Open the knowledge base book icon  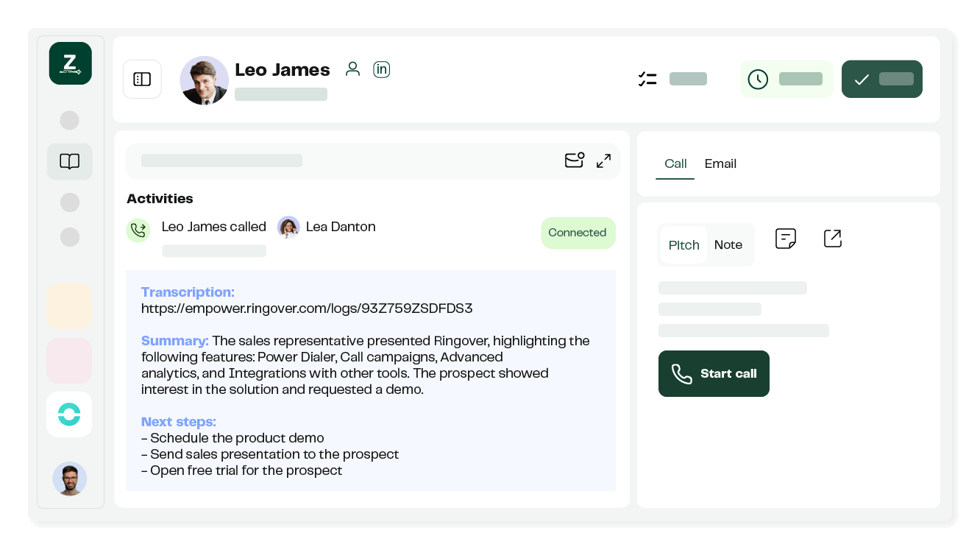coord(69,161)
